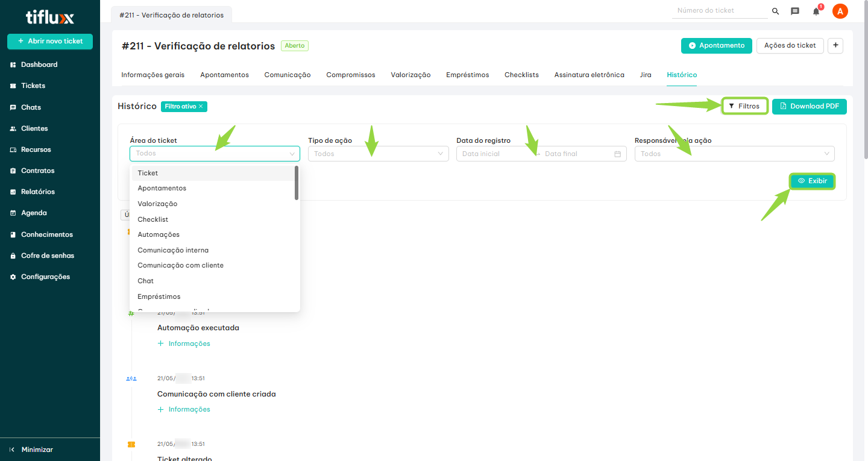Screen dimensions: 868x461
Task: Collapse the sidebar with Minimizar
Action: click(x=36, y=450)
